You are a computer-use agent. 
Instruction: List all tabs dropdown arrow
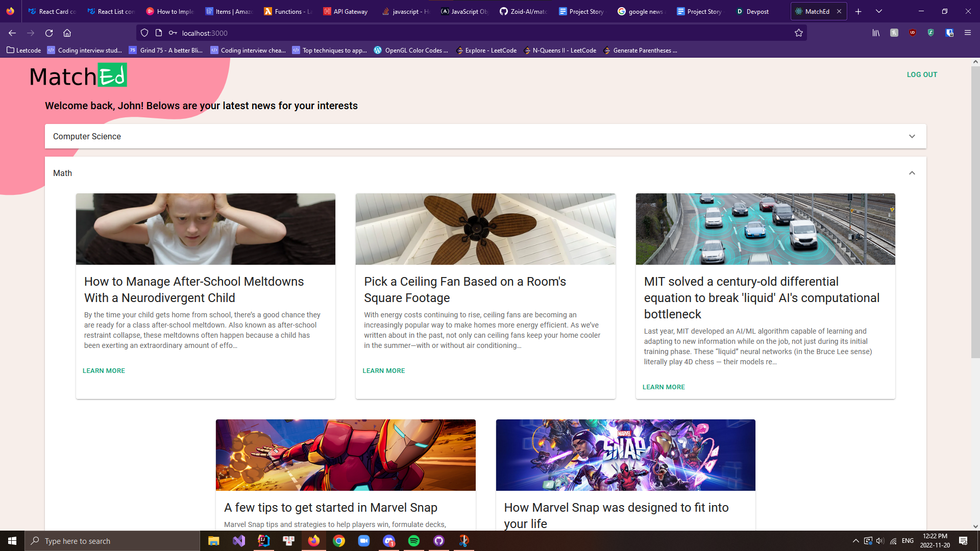pos(879,11)
